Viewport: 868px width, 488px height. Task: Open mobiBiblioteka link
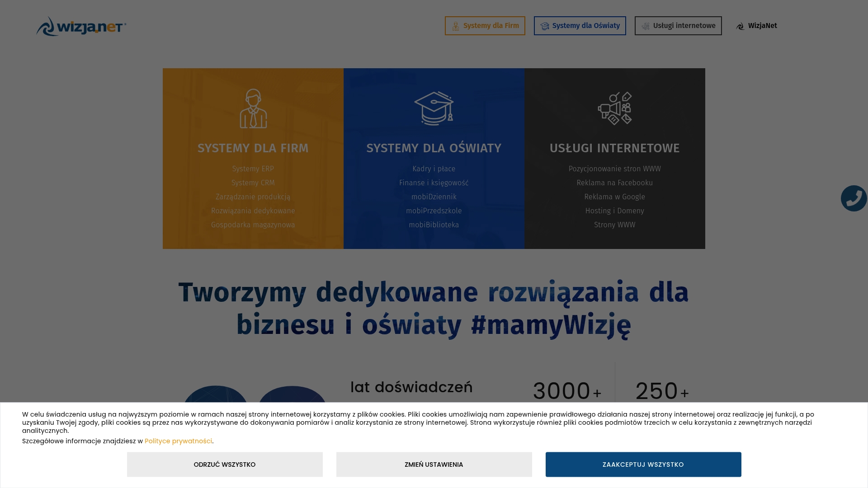point(434,225)
